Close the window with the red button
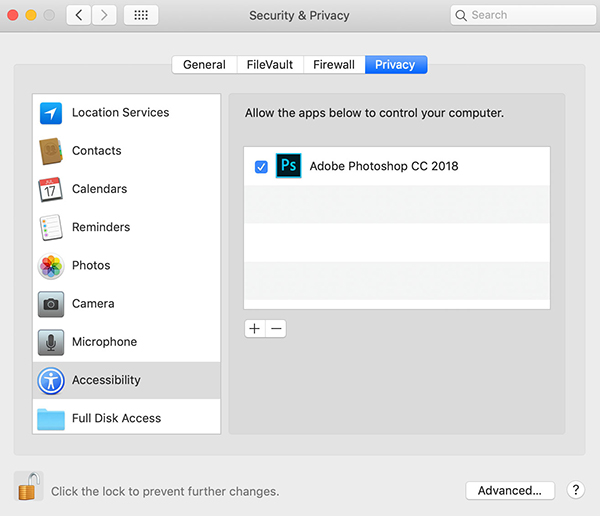 pyautogui.click(x=13, y=15)
